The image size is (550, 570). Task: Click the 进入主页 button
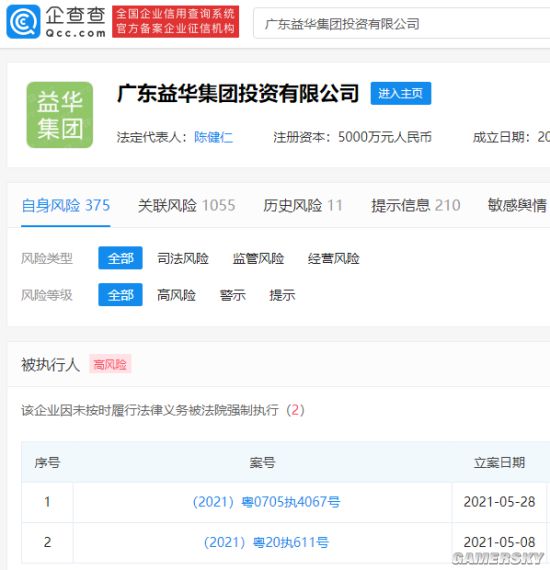click(401, 93)
